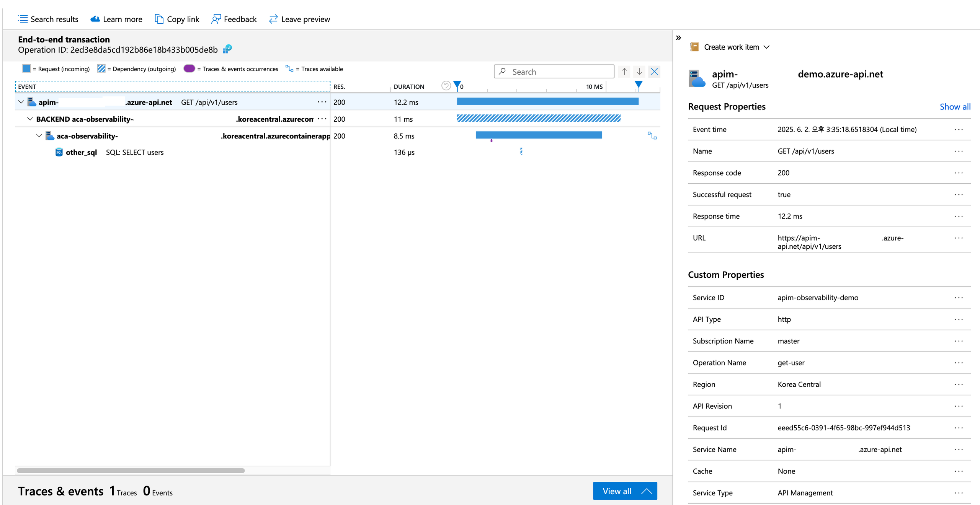Click icon next to Operation ID
The width and height of the screenshot is (980, 505).
tap(227, 49)
